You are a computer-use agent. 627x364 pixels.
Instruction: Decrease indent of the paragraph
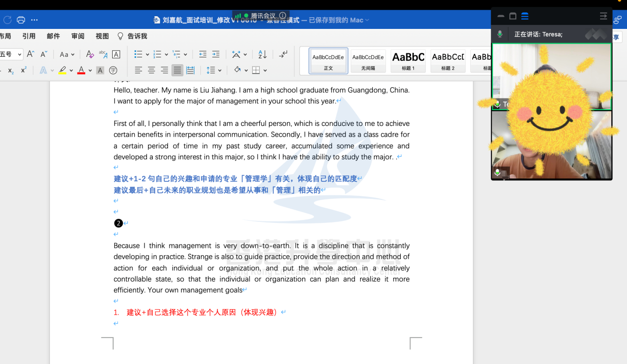tap(202, 54)
